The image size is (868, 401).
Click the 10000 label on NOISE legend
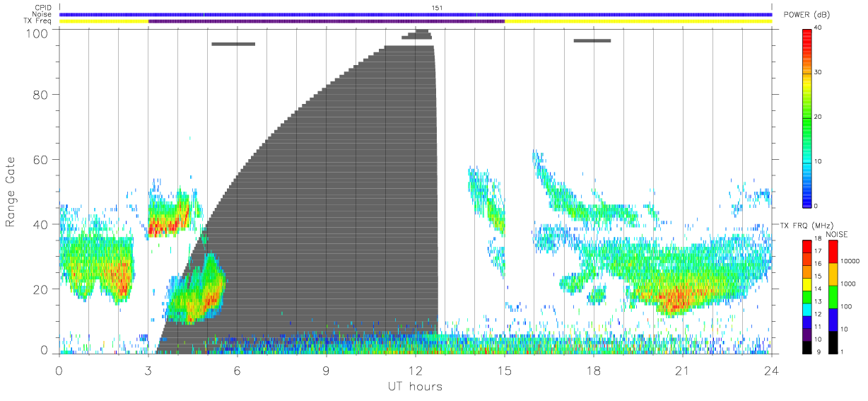pos(850,261)
